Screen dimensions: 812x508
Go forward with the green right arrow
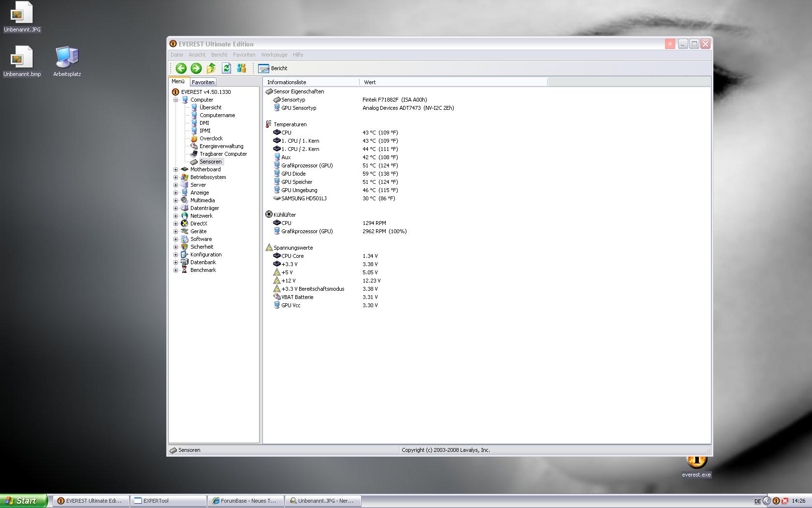point(196,68)
